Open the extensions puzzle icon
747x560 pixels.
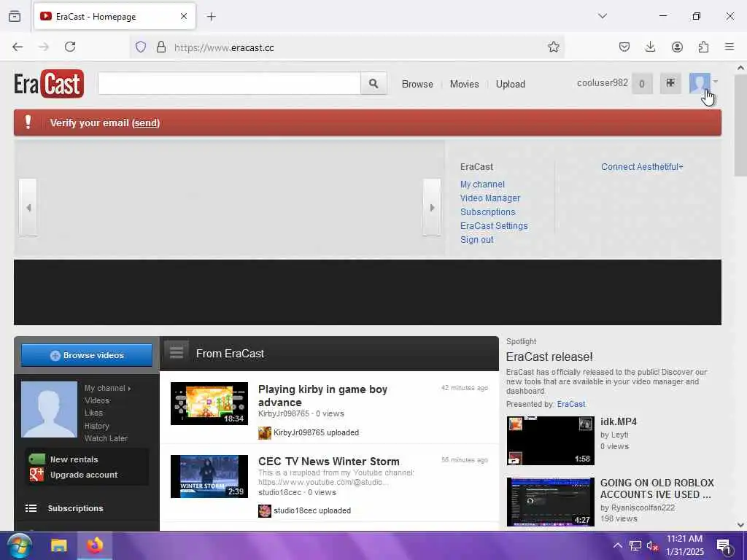pos(703,47)
